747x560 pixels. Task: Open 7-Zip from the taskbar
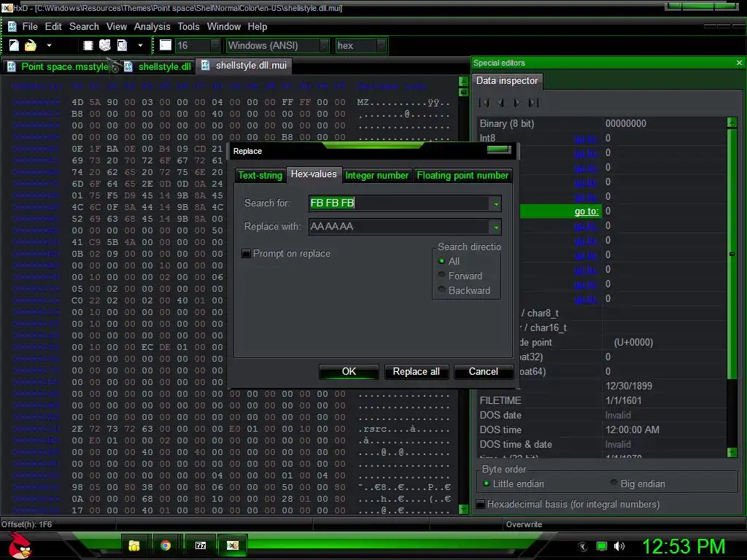201,545
